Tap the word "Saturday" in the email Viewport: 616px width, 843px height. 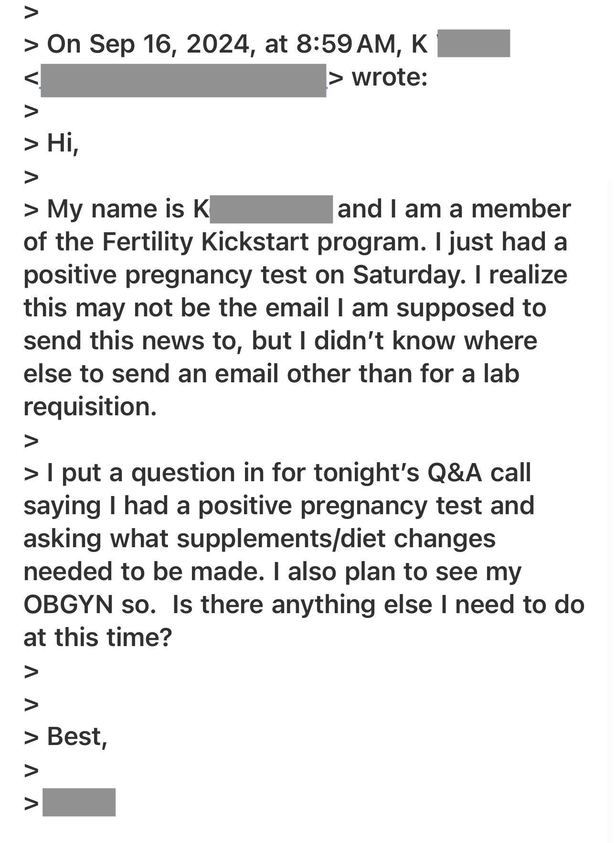tap(406, 275)
